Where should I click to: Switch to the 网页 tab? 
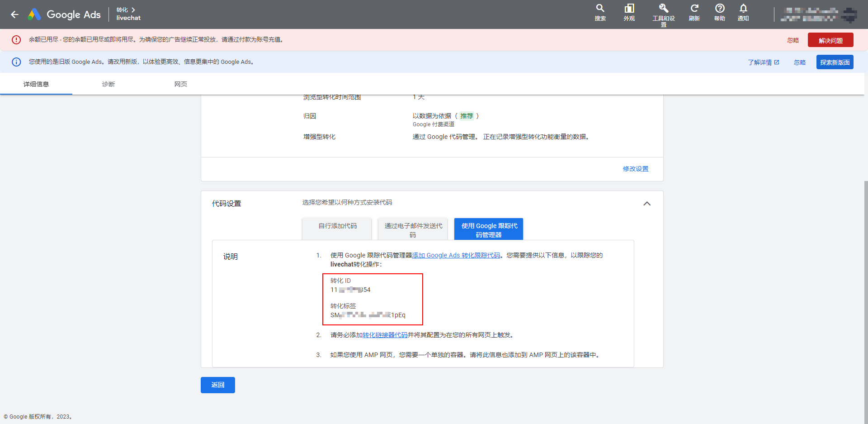tap(181, 84)
